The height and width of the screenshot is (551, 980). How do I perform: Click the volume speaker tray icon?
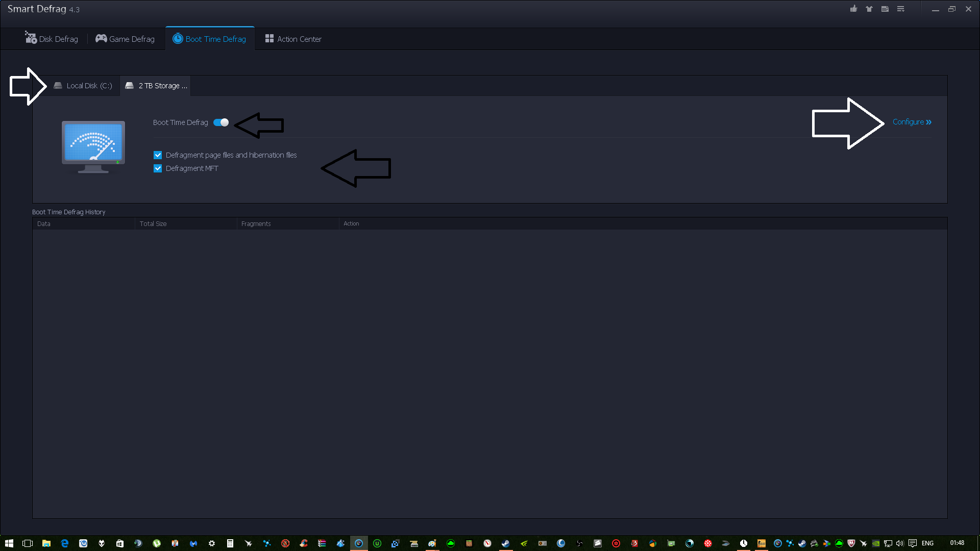coord(900,543)
